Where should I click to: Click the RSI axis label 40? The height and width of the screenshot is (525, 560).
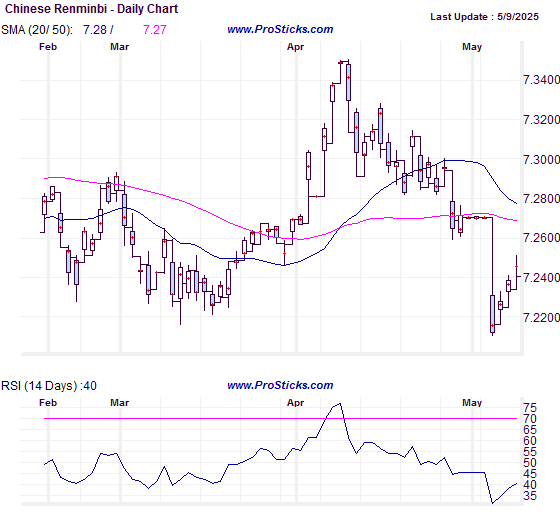click(530, 485)
